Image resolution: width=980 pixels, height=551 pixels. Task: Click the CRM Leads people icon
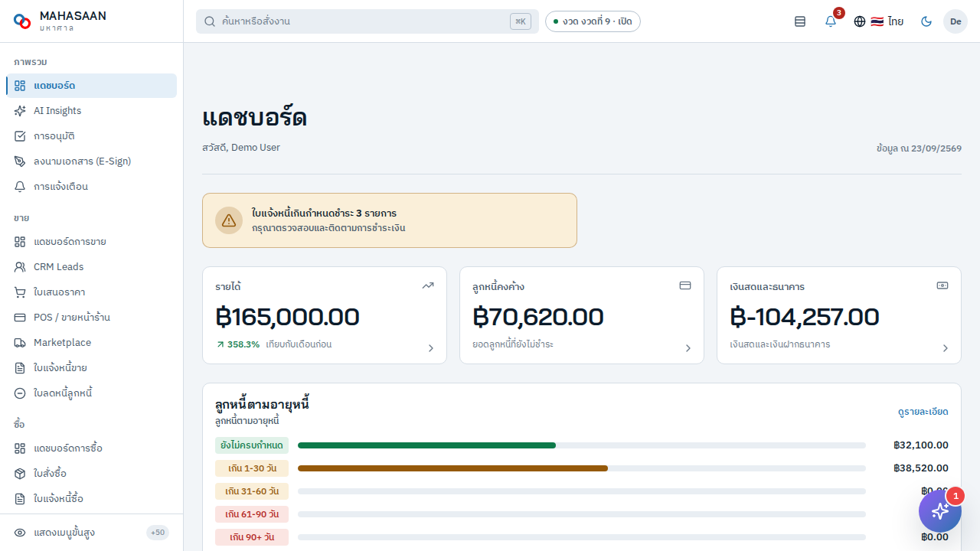pos(20,267)
